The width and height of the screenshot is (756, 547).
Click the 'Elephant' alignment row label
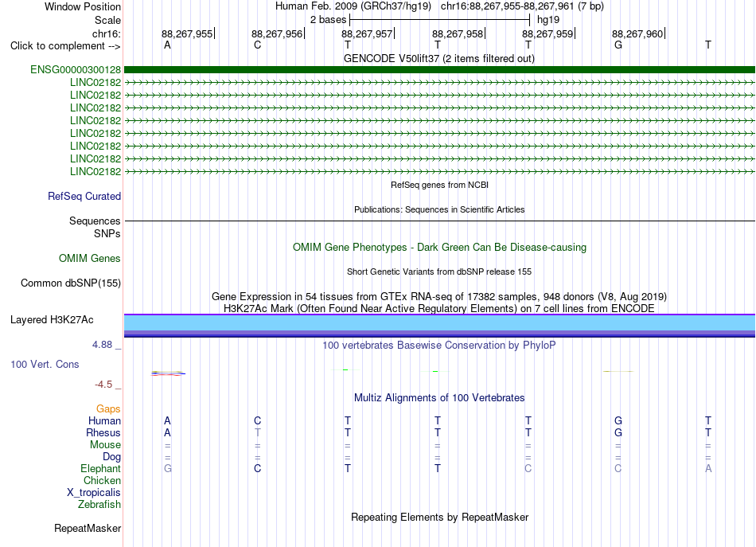[x=101, y=468]
